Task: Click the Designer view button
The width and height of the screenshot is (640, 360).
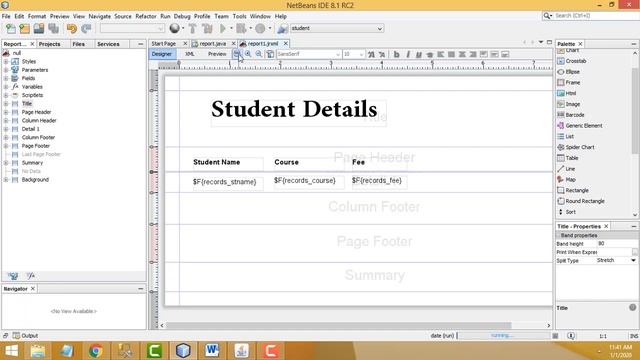Action: (162, 54)
